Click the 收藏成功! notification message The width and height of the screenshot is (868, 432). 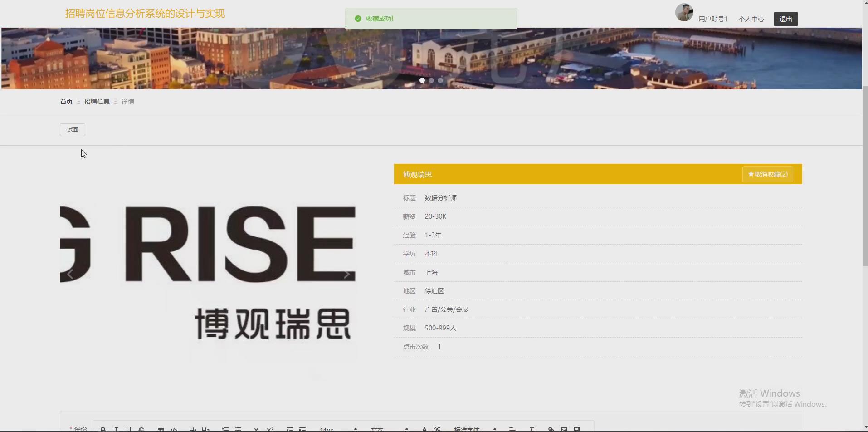[x=431, y=19]
